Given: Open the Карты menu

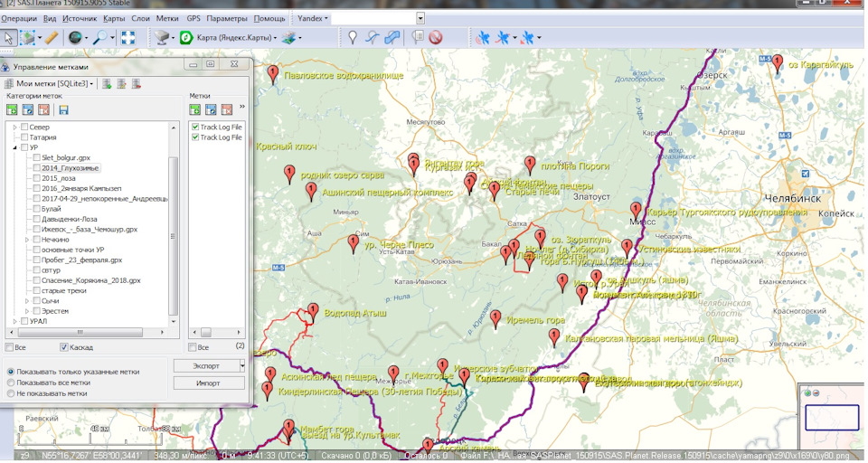Looking at the screenshot, I should pos(114,18).
